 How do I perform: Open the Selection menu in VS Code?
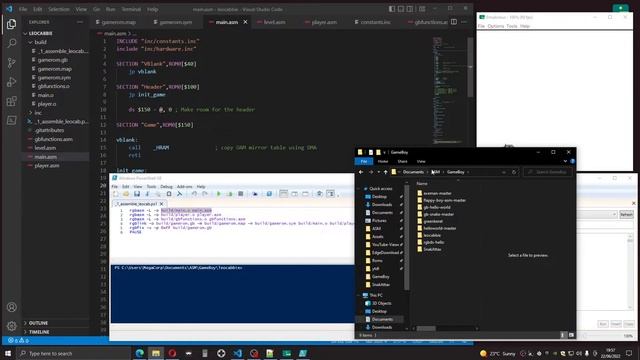(59, 9)
